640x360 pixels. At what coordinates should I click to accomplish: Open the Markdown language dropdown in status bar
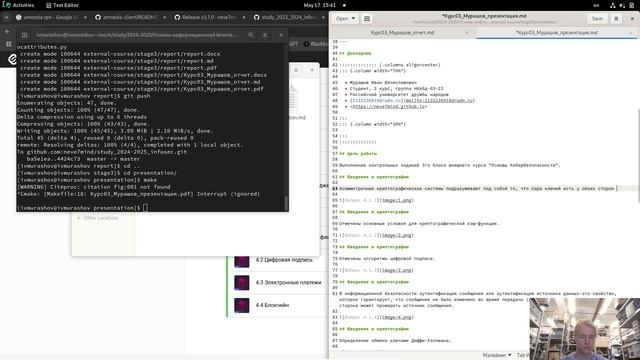[x=496, y=356]
